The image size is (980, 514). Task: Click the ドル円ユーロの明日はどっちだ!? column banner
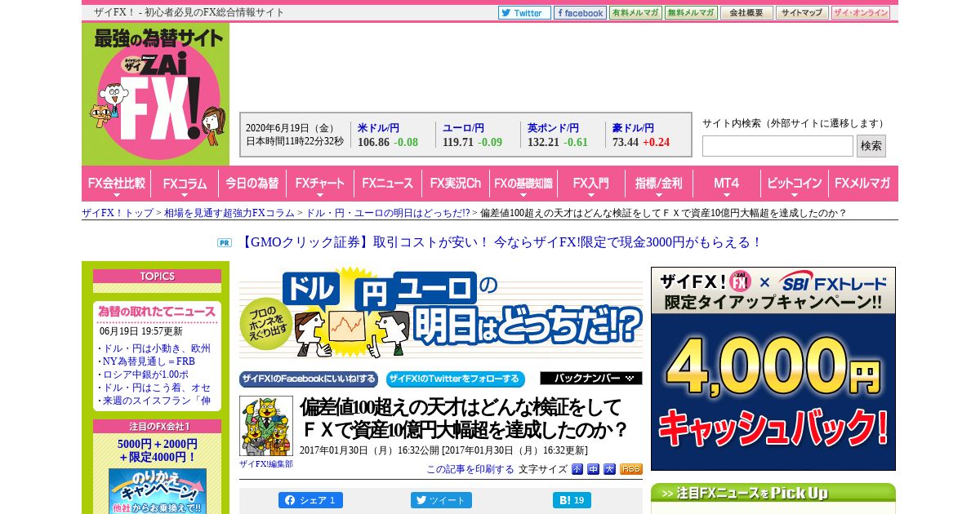(441, 312)
